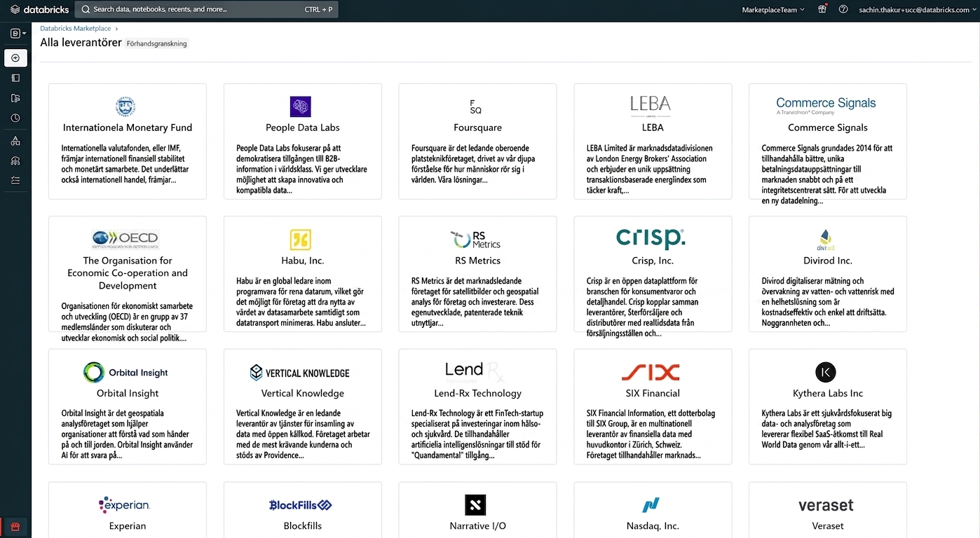Open the Divirod Inc. provider title
The width and height of the screenshot is (980, 538).
[x=828, y=261]
